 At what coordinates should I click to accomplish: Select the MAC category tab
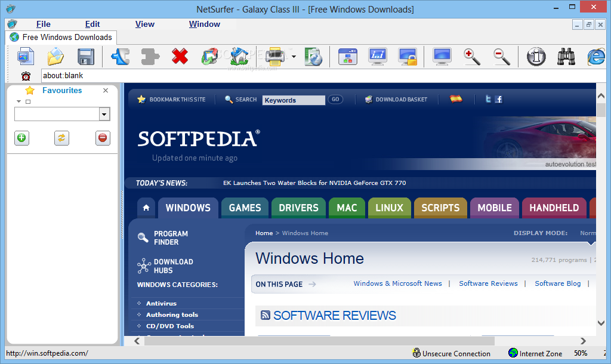347,208
